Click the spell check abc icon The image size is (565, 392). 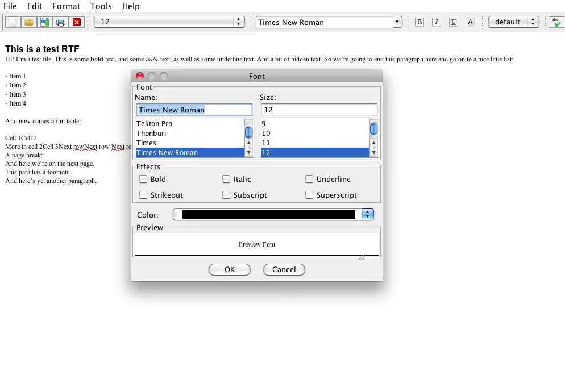[556, 22]
